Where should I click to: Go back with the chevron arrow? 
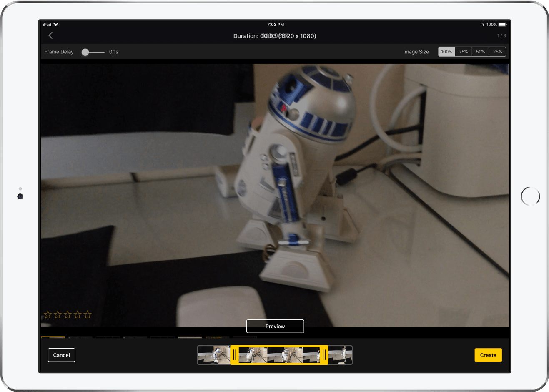click(51, 35)
